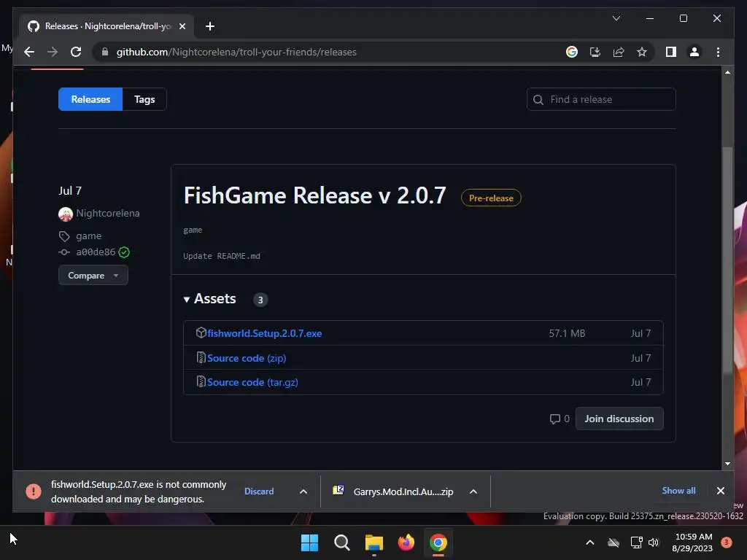Click zip file icon beside Source code (zip)
Viewport: 747px width, 560px height.
pos(201,357)
